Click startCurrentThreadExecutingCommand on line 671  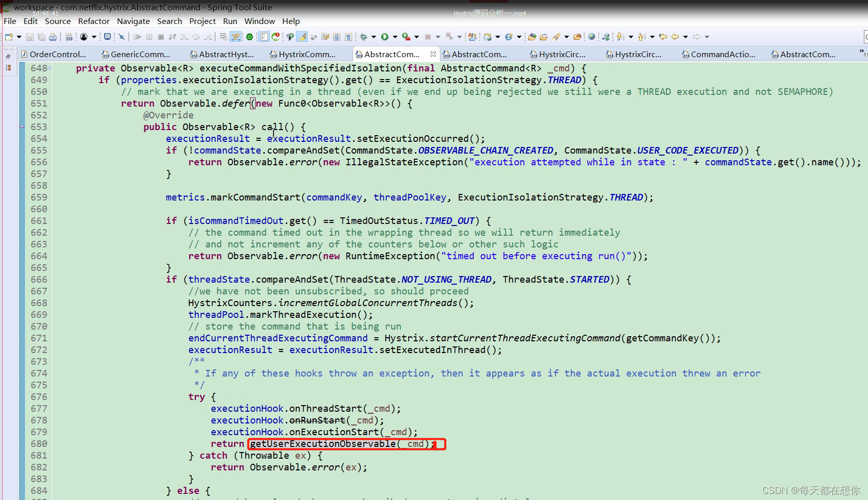pyautogui.click(x=525, y=338)
